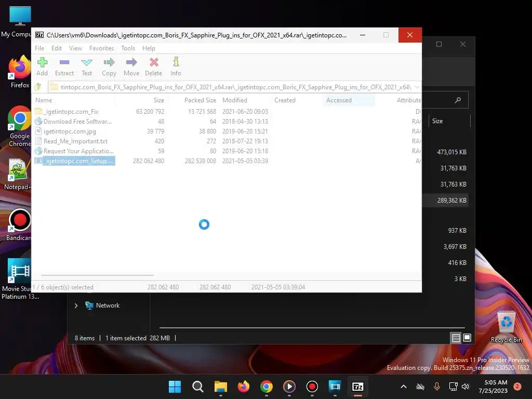The width and height of the screenshot is (532, 399).
Task: Click the Delete toolbar icon
Action: pos(154,66)
